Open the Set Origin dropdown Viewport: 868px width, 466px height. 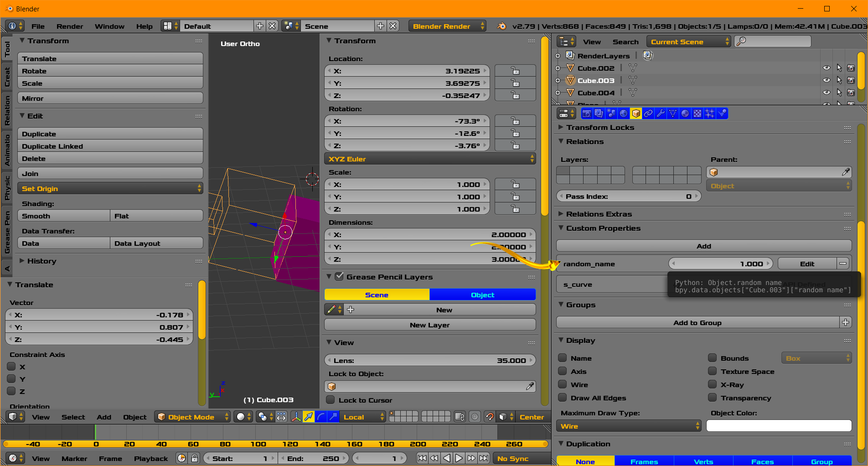110,188
